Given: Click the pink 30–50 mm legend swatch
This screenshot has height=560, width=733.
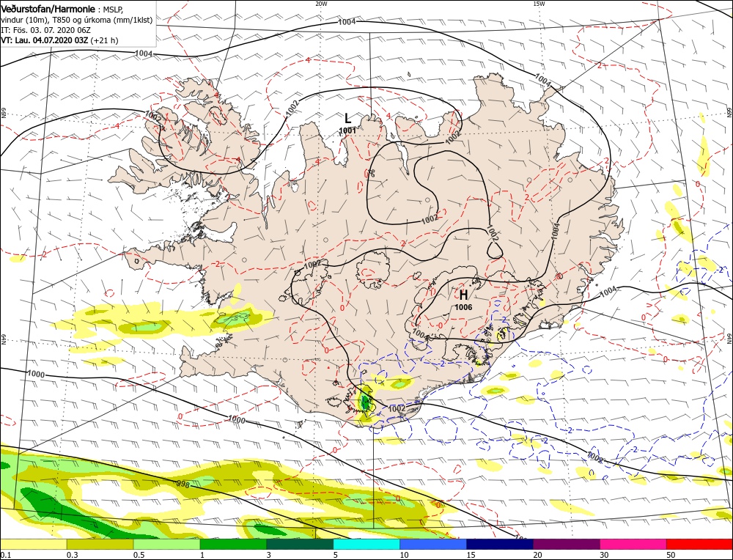Looking at the screenshot, I should click(x=633, y=544).
